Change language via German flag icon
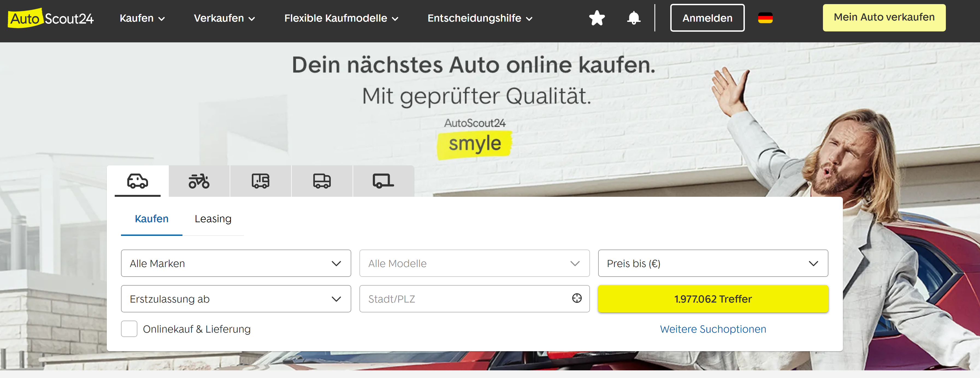The image size is (980, 378). [x=765, y=18]
